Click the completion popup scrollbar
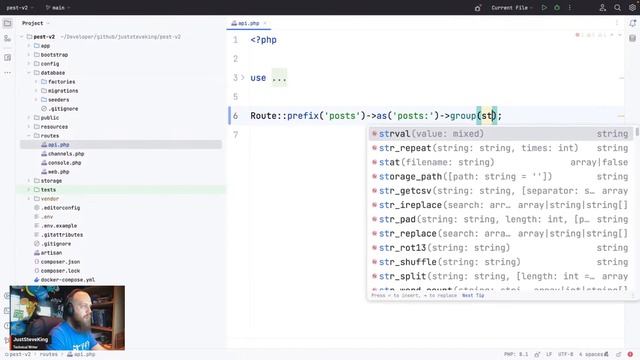The image size is (640, 360). coord(637,132)
